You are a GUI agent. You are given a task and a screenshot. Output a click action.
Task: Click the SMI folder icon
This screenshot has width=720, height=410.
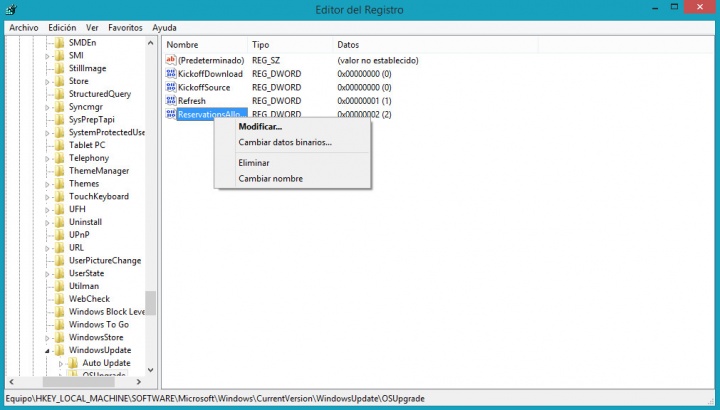[60, 56]
